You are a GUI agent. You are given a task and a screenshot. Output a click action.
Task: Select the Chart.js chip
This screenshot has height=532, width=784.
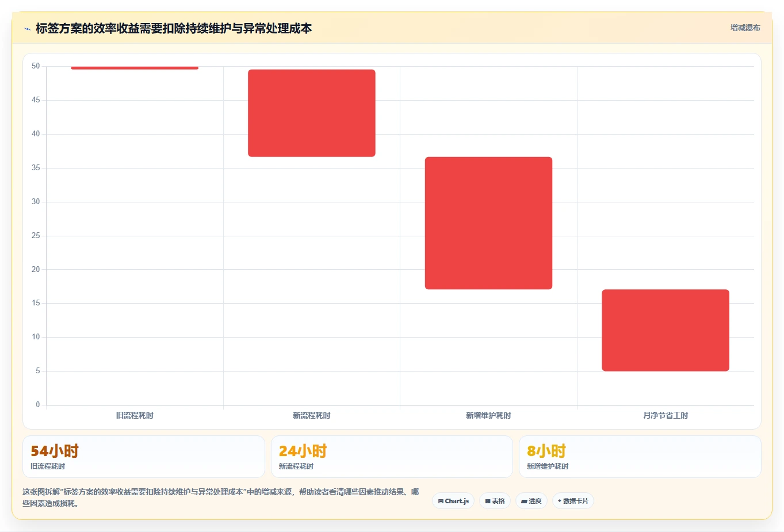pyautogui.click(x=453, y=501)
